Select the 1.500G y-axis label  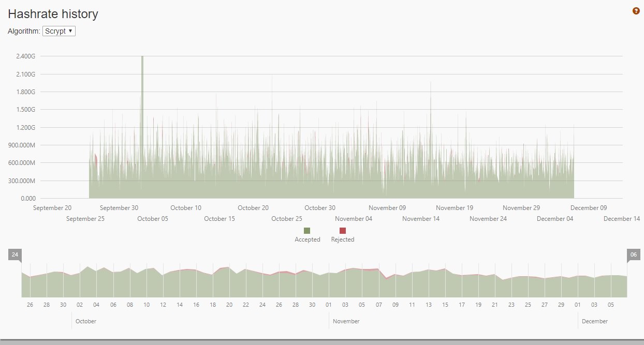tap(25, 110)
